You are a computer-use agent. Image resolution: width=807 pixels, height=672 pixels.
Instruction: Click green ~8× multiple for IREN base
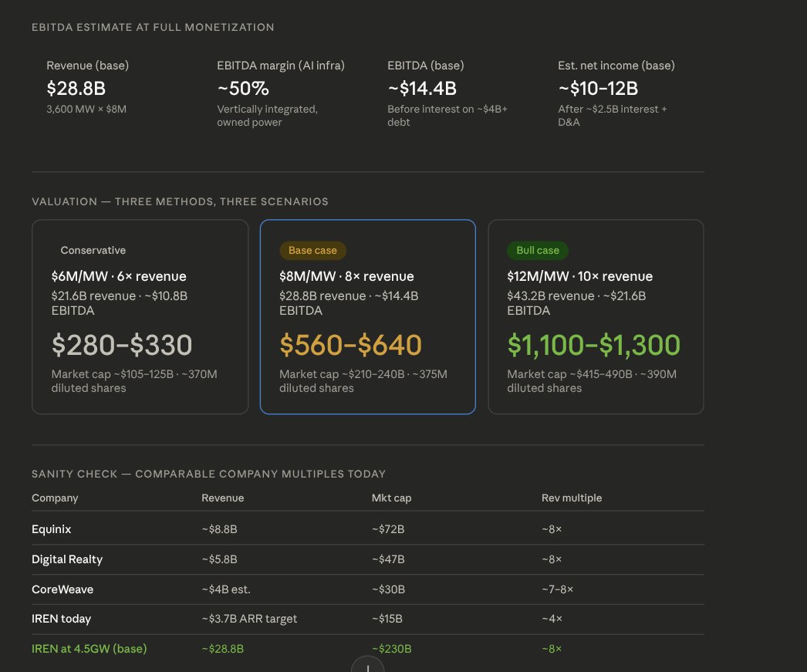click(x=551, y=649)
